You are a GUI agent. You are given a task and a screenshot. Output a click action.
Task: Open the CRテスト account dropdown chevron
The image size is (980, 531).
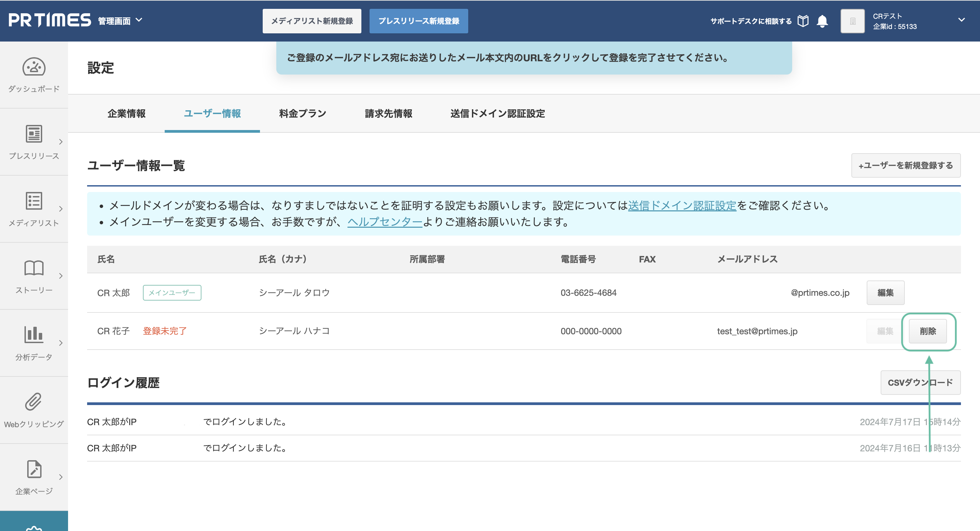[961, 20]
